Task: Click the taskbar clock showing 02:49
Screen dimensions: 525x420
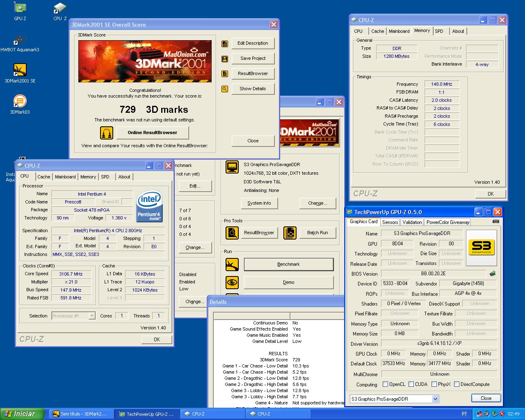Action: coord(514,414)
